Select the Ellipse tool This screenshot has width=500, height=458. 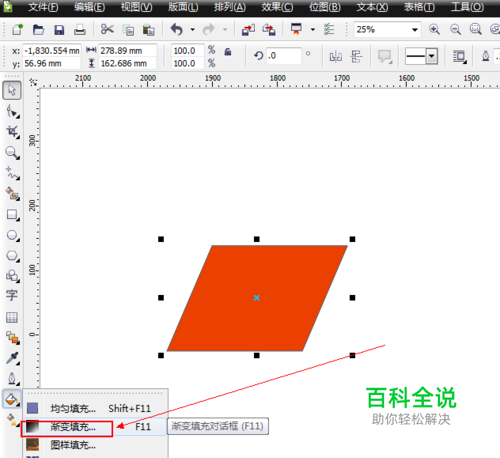[12, 235]
